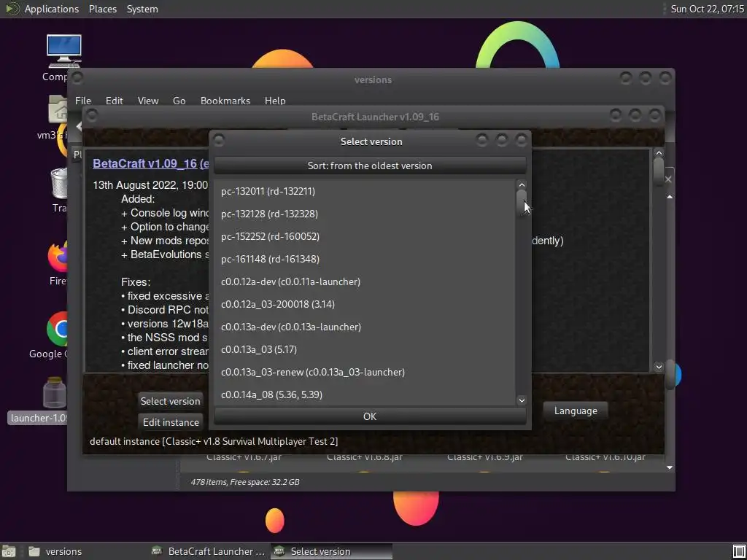747x560 pixels.
Task: Open Bookmarks menu in versions window
Action: click(225, 101)
